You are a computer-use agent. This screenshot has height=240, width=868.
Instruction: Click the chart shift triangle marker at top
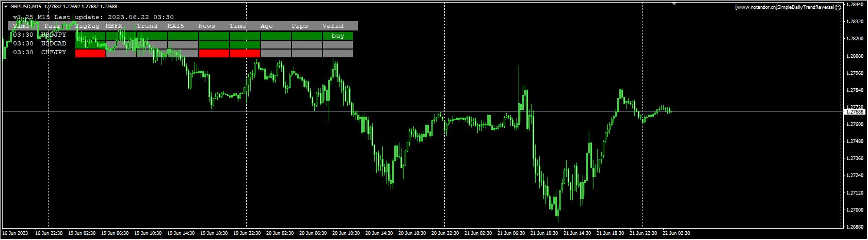pos(674,4)
